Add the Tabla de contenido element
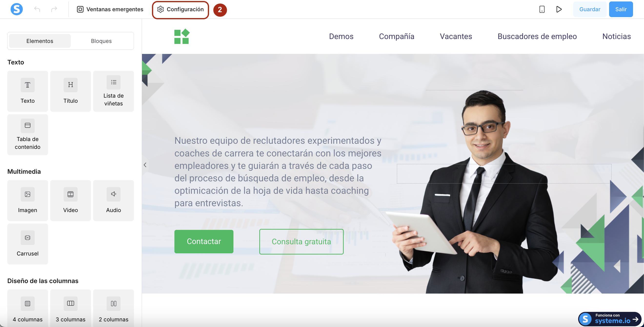 (28, 134)
